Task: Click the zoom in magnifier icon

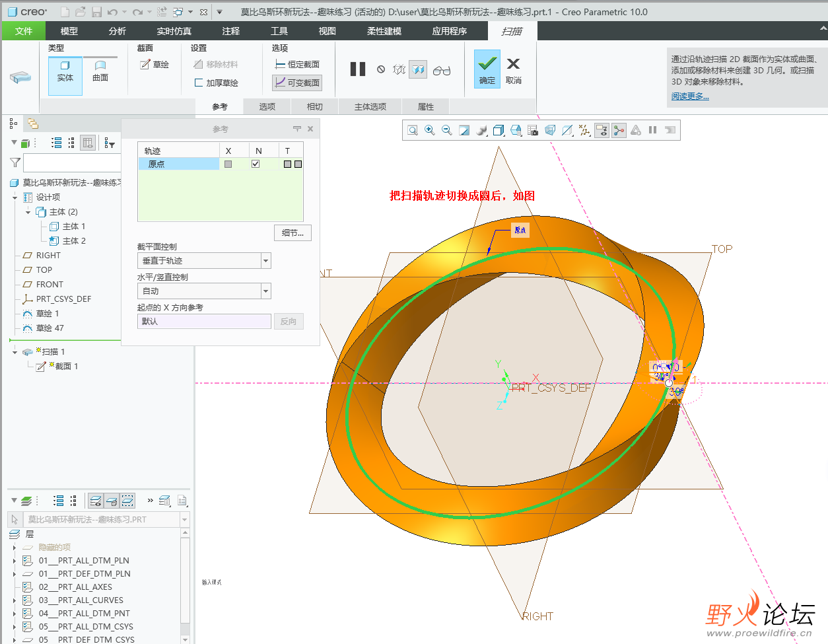Action: [430, 130]
